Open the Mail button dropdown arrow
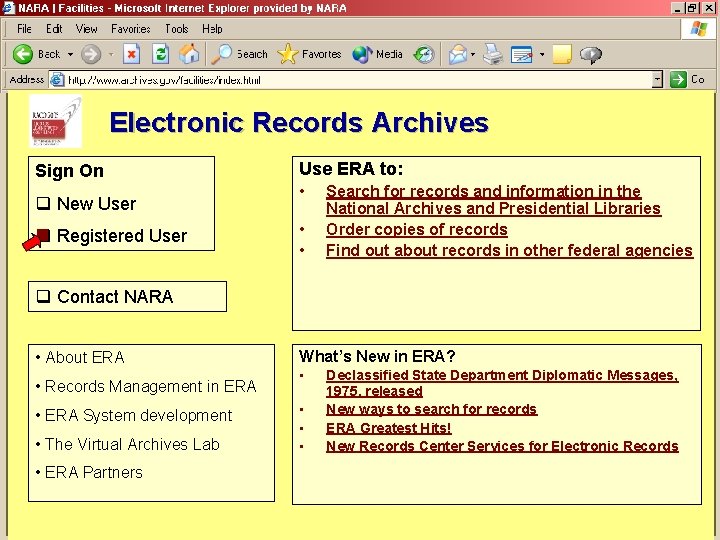 pos(473,54)
